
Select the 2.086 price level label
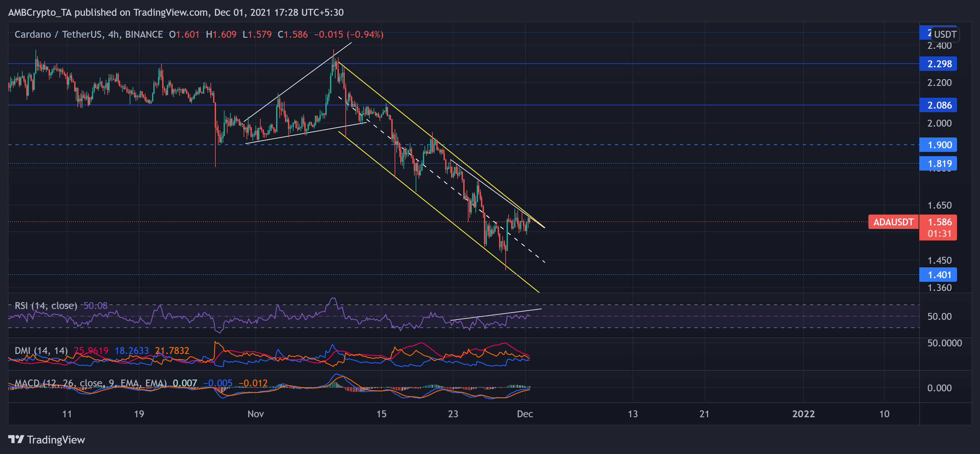938,105
